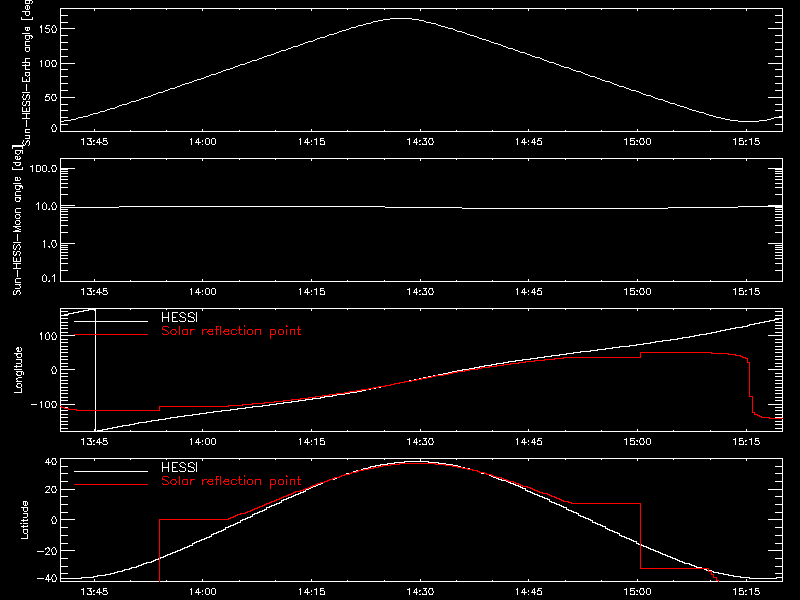Image resolution: width=800 pixels, height=600 pixels.
Task: Click 15:00 time label under Latitude plot
Action: [637, 592]
